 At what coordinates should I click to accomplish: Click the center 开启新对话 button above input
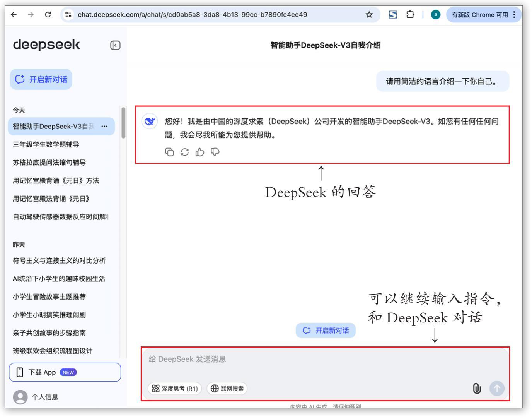326,331
